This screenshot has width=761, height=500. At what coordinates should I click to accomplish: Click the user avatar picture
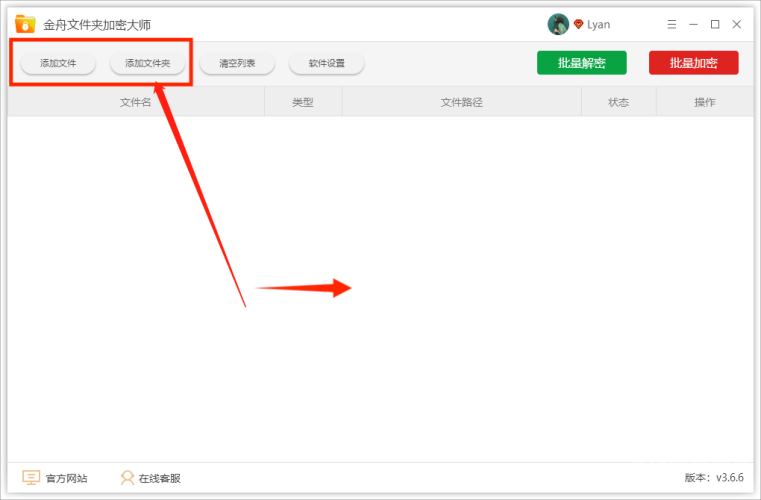(558, 24)
